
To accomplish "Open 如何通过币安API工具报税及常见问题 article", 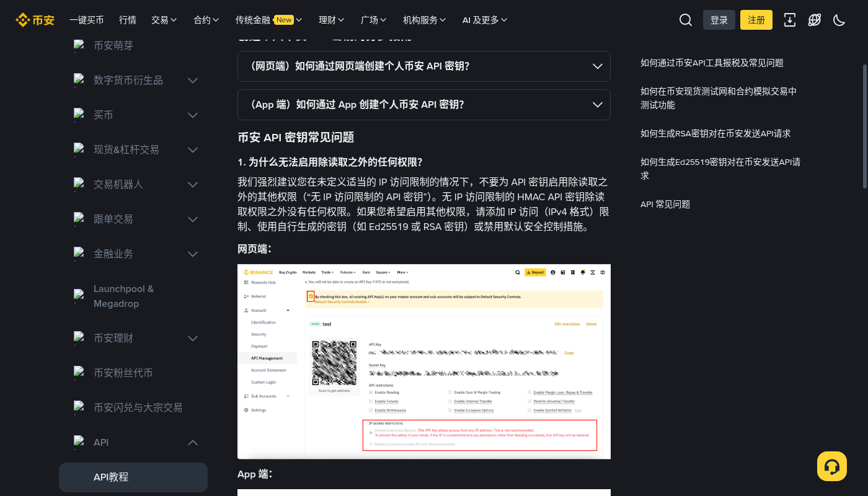I will pos(712,63).
